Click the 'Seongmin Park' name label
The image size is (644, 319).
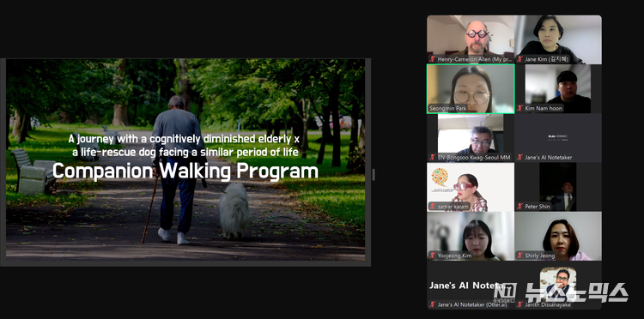447,108
